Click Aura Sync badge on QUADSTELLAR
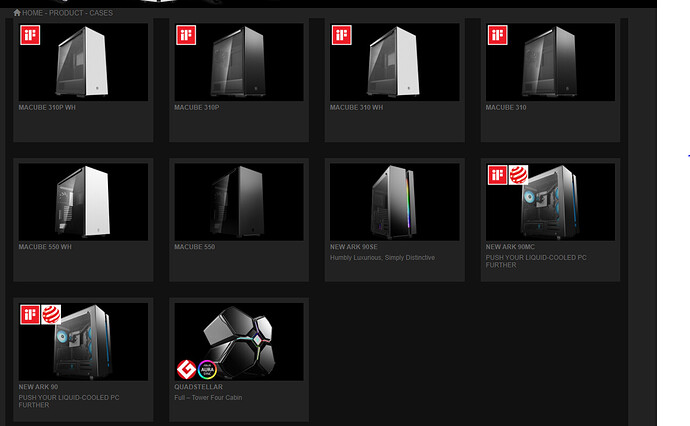Screen dimensions: 690x426 [207, 369]
